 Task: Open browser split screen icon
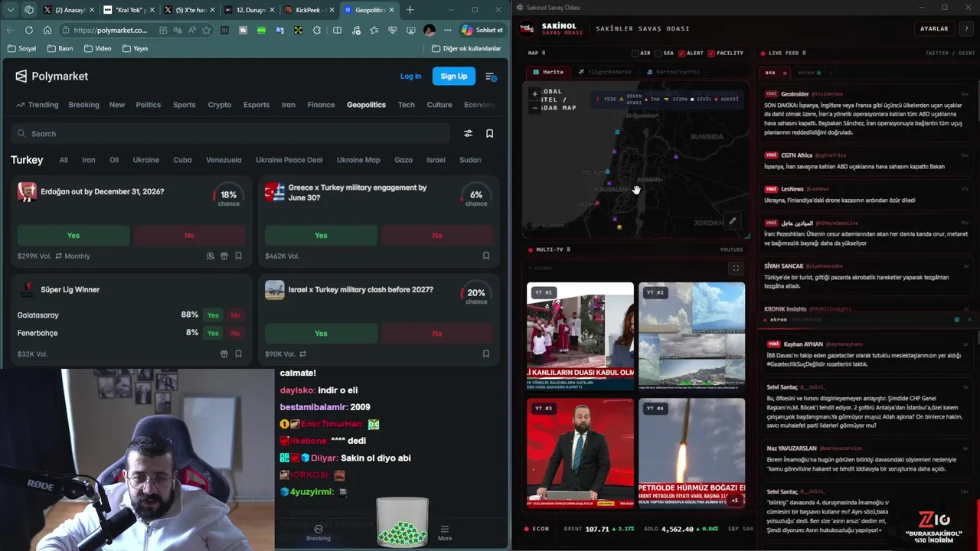coord(337,30)
